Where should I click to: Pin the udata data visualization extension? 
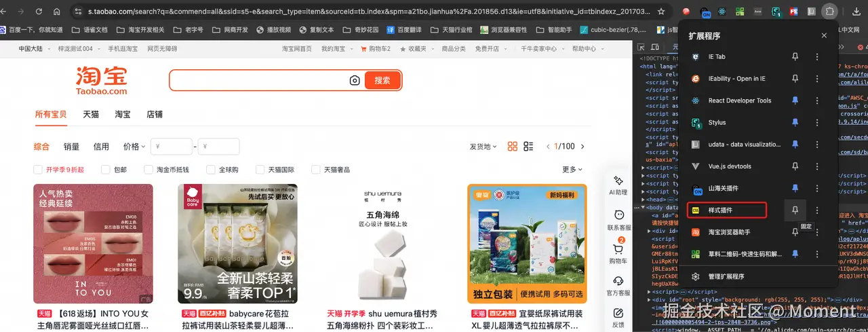[795, 145]
